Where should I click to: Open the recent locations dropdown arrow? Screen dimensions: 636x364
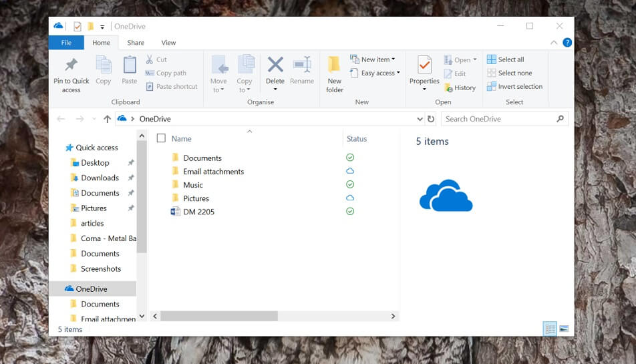click(94, 119)
